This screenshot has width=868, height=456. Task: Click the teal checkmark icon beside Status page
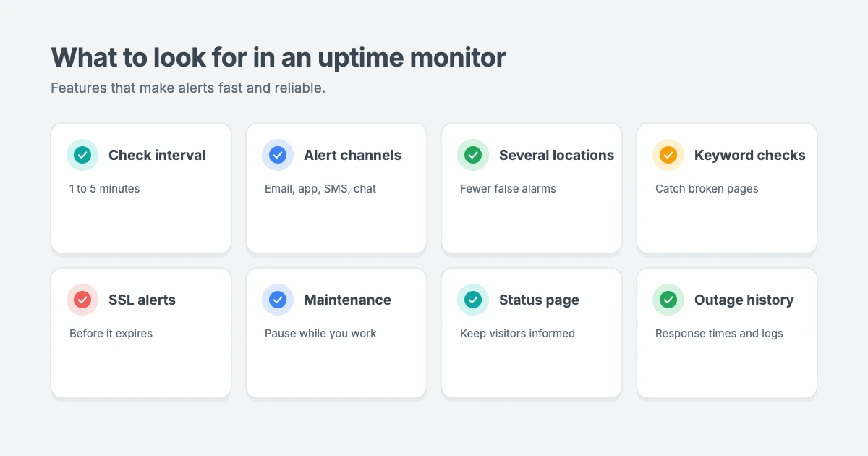coord(473,300)
